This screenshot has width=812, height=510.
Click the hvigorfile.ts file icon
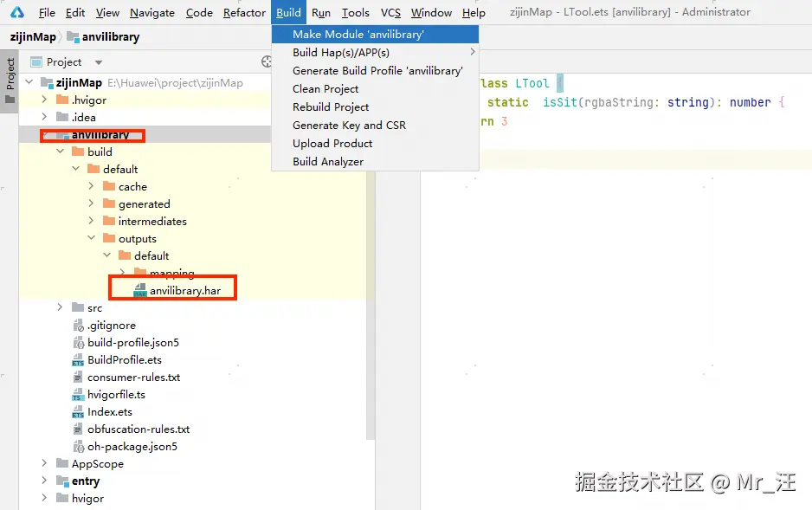(78, 395)
